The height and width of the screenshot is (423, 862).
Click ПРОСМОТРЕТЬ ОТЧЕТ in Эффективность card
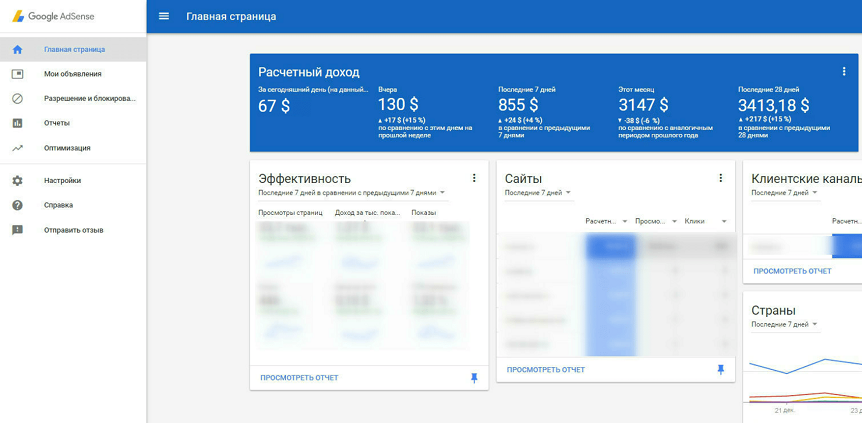[299, 378]
